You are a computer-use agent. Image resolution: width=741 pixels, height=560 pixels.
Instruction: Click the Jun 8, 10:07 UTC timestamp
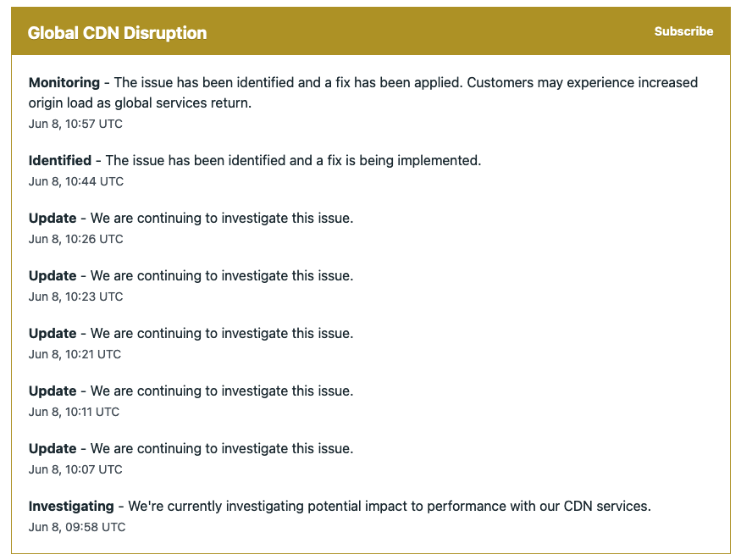[75, 469]
